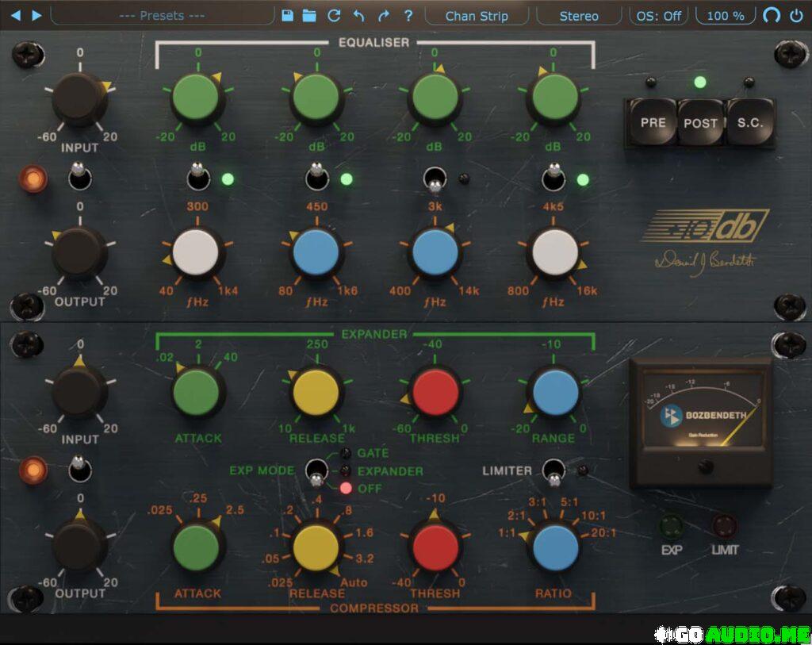Click the meter calibration screw below the VU
Screen dimensions: 812x645
pos(705,466)
